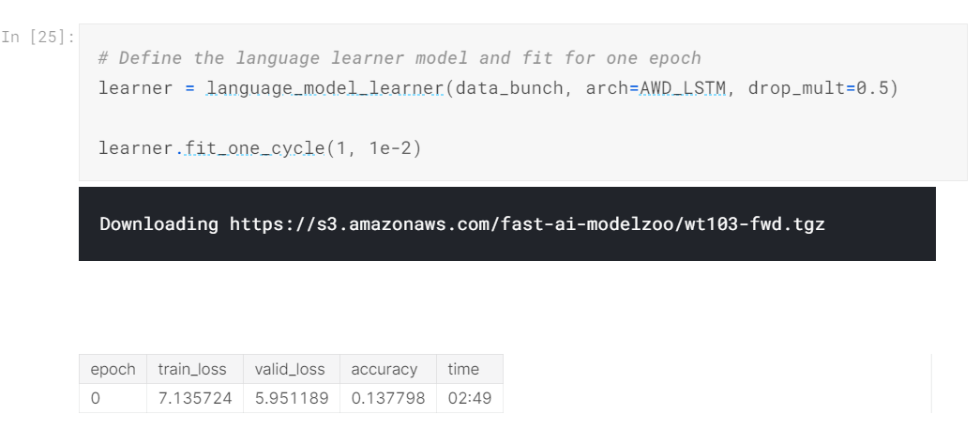Select the 02:49 time value
This screenshot has width=980, height=445.
point(470,398)
